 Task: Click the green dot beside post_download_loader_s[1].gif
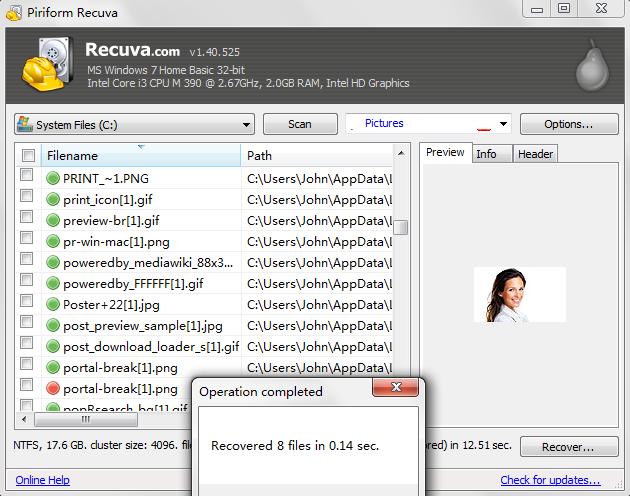pos(53,346)
